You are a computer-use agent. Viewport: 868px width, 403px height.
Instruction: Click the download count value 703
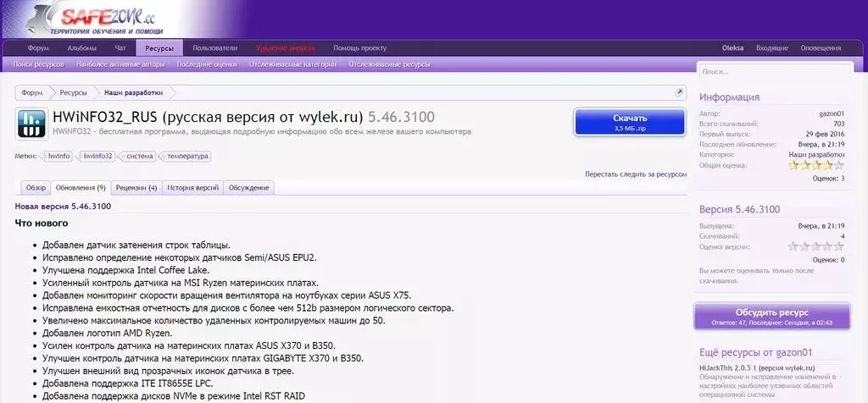(838, 124)
